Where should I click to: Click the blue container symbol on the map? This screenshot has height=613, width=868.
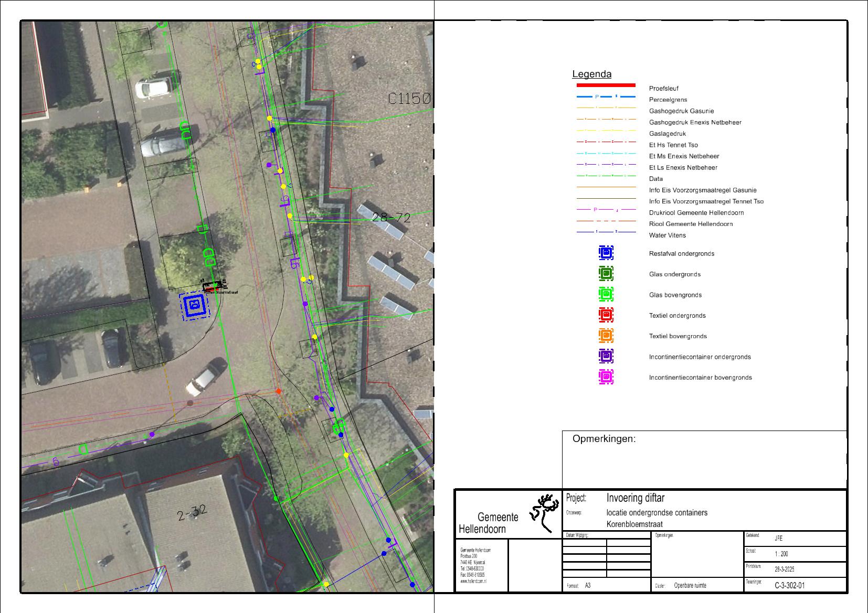(194, 305)
